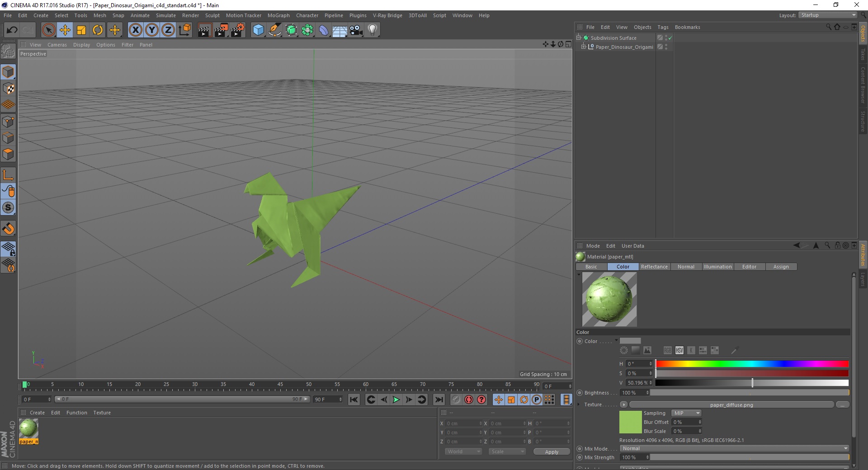Add a camera object

click(356, 30)
